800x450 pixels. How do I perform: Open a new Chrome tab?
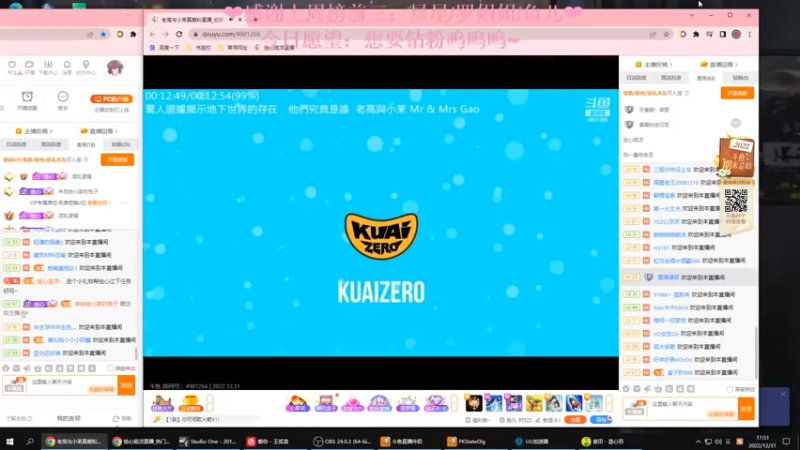255,19
